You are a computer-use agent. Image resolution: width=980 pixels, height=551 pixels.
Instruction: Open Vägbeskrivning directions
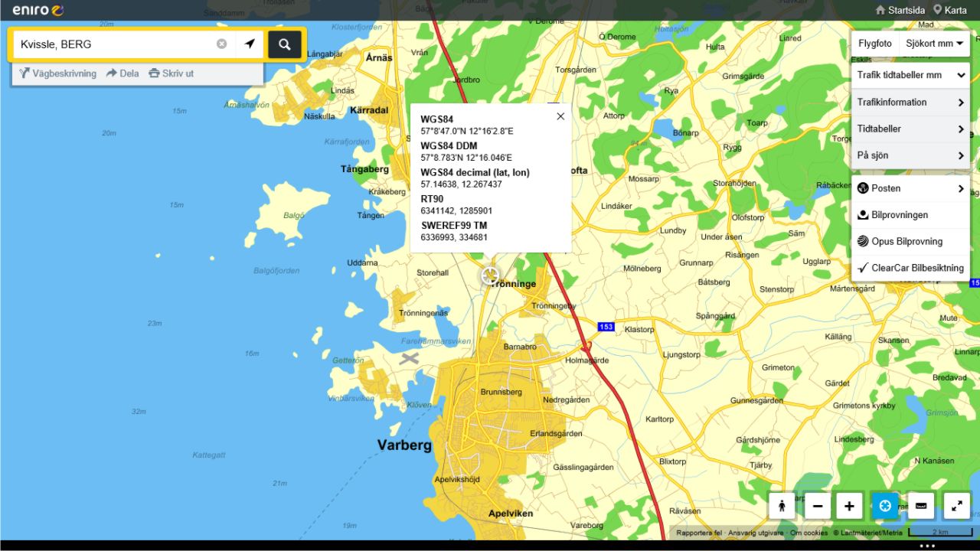coord(58,73)
